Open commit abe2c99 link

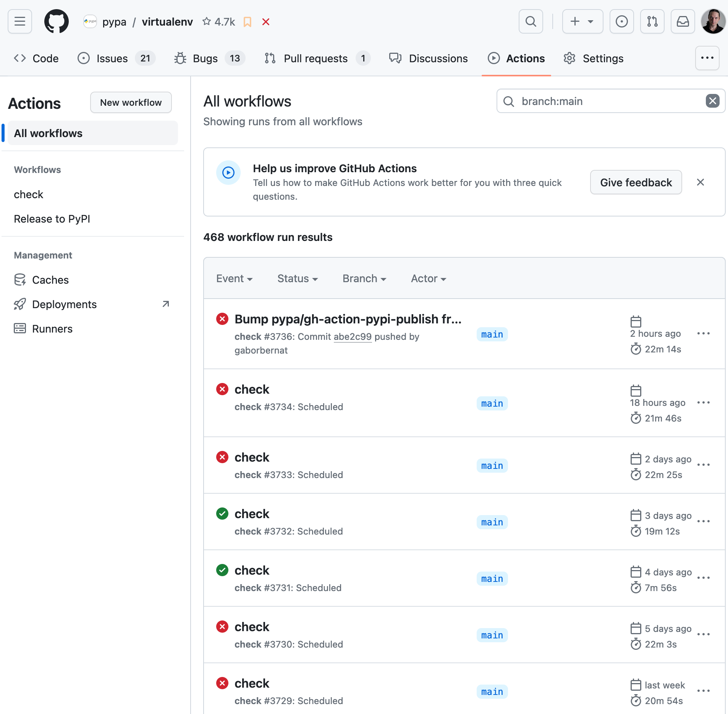click(x=352, y=337)
